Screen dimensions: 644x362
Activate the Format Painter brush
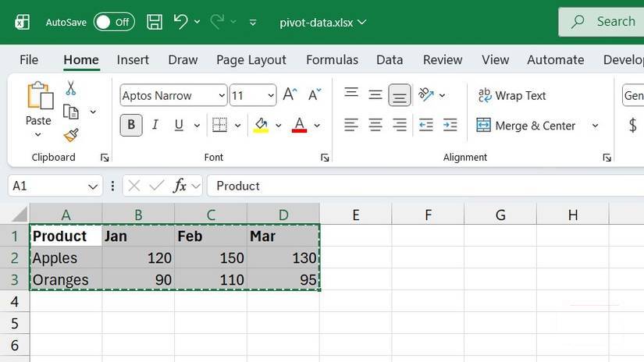(x=70, y=135)
